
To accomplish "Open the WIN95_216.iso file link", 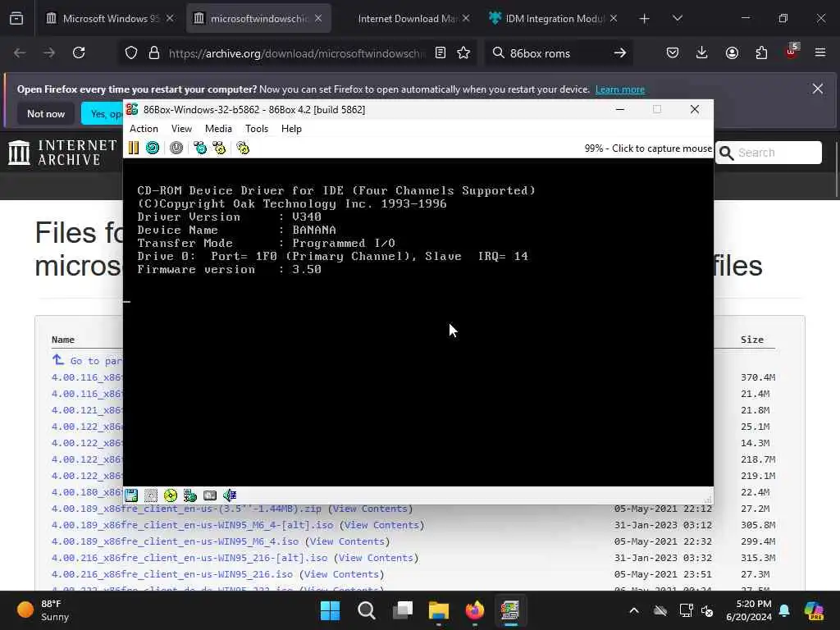I will [172, 574].
